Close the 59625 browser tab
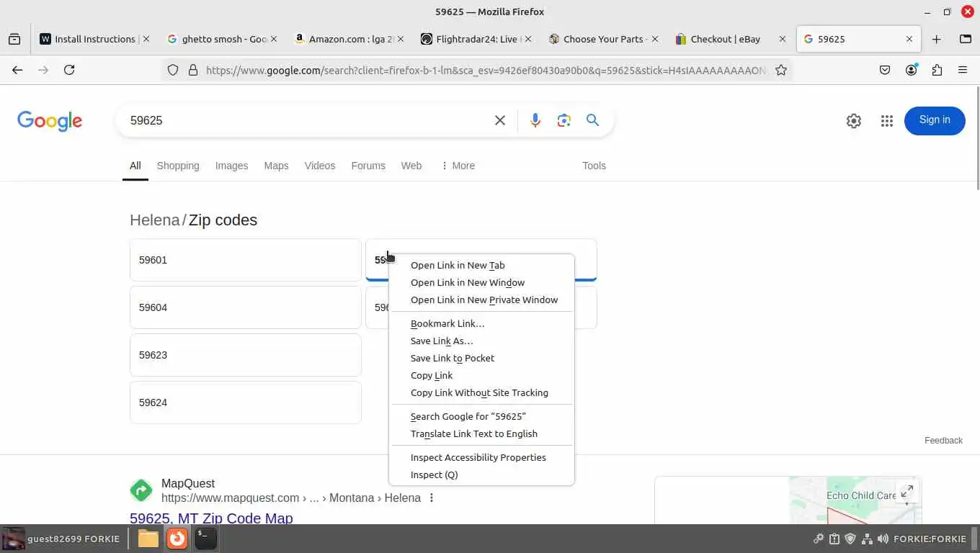The width and height of the screenshot is (980, 553). click(x=909, y=39)
